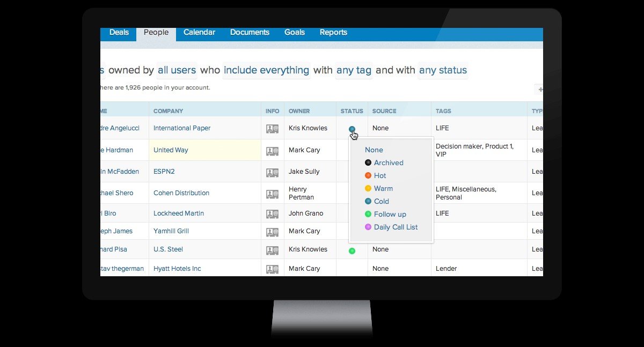Screen dimensions: 644x347
Task: Open the ESPN2 company link
Action: [164, 172]
